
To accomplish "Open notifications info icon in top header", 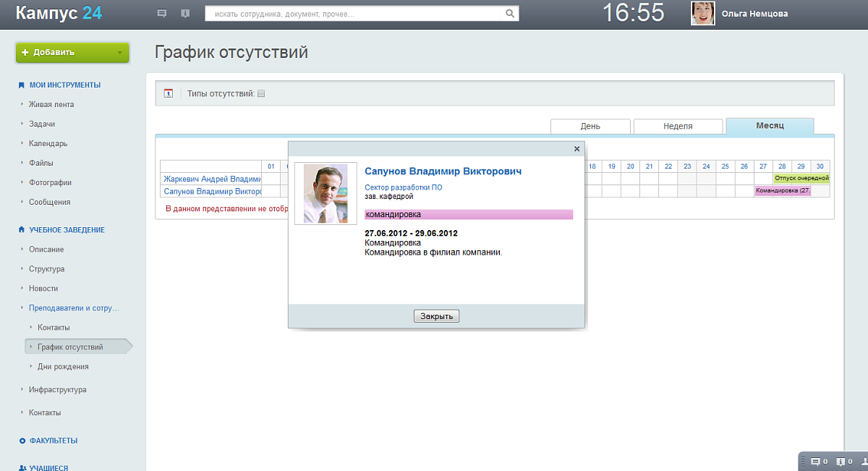I will [x=185, y=13].
